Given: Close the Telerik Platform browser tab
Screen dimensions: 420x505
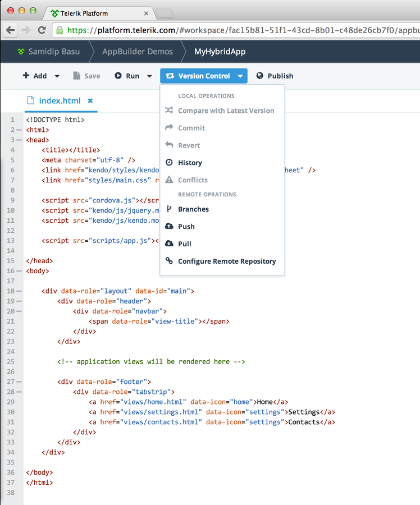Looking at the screenshot, I should (146, 13).
